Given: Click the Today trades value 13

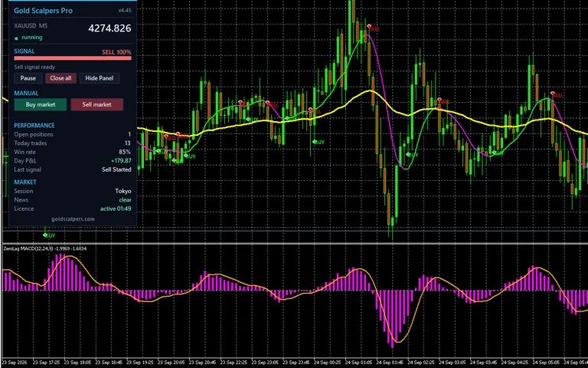Looking at the screenshot, I should coord(128,143).
